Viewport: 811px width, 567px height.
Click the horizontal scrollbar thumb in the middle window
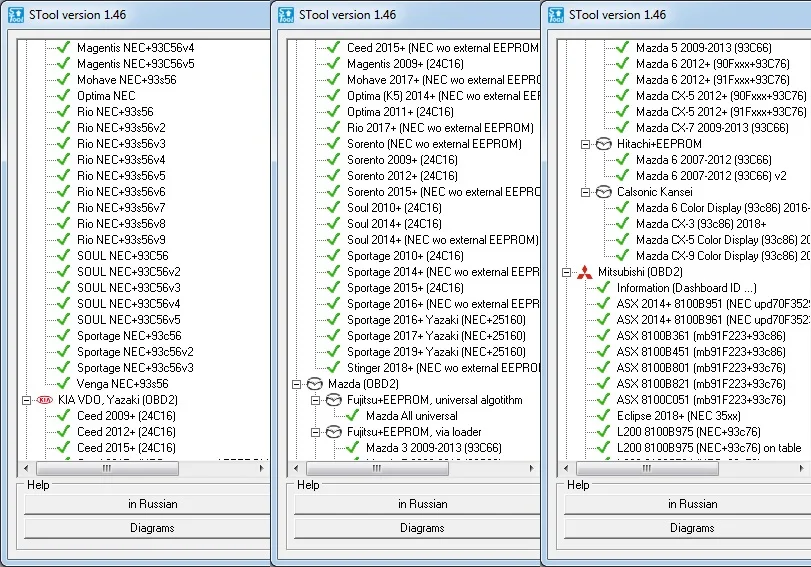[377, 468]
